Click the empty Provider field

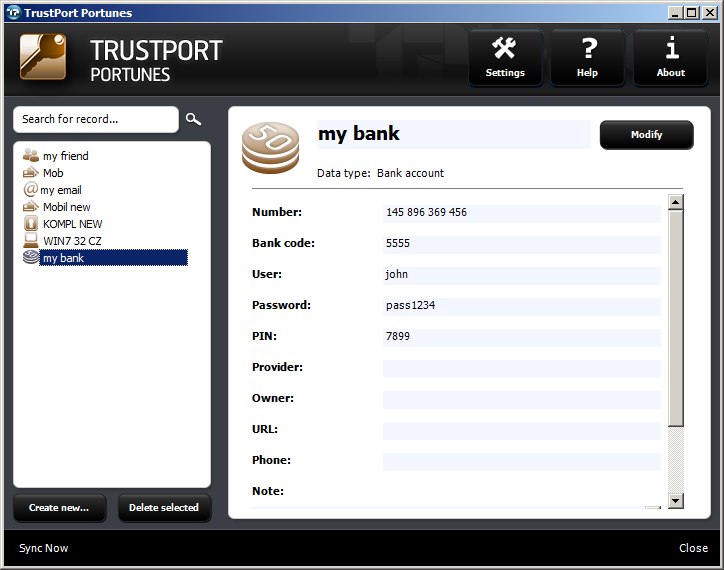click(x=522, y=369)
